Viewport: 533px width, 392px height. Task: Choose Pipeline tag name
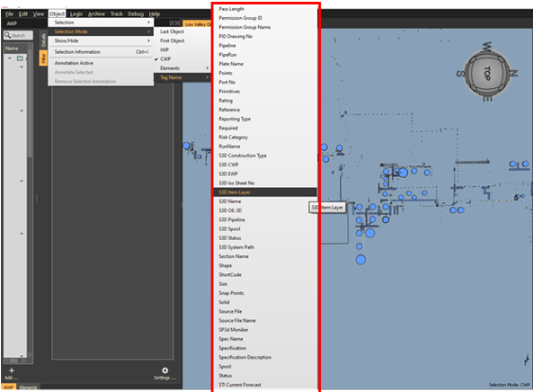265,46
